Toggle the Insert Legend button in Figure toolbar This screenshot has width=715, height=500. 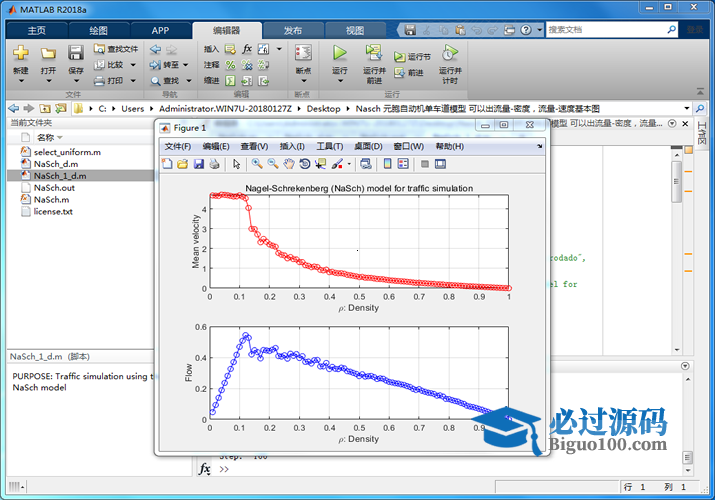pyautogui.click(x=403, y=164)
